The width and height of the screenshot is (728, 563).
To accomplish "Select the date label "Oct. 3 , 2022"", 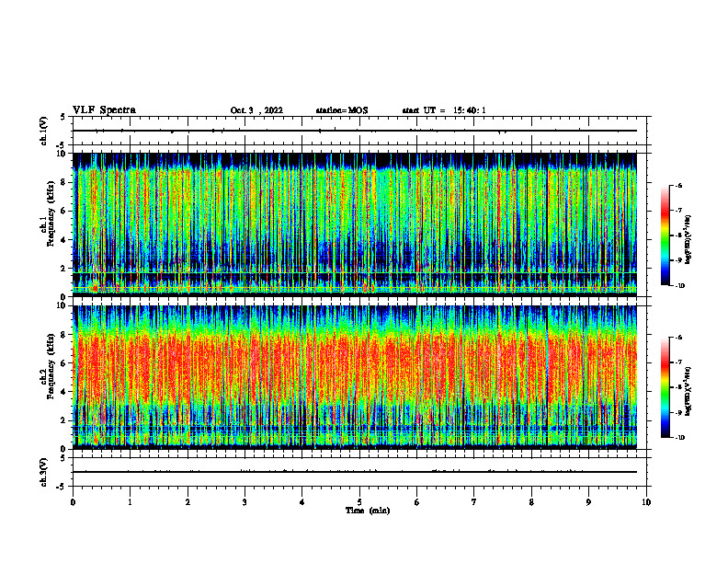I will click(x=256, y=110).
